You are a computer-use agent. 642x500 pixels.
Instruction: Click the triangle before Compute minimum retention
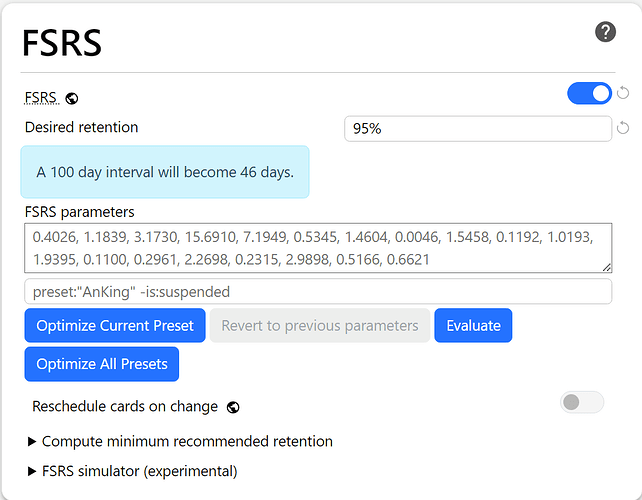[x=32, y=441]
